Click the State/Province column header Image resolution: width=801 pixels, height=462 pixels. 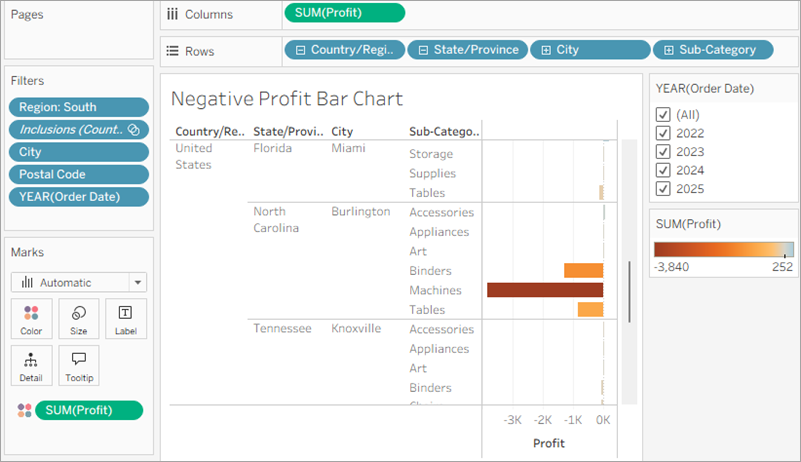(x=287, y=132)
